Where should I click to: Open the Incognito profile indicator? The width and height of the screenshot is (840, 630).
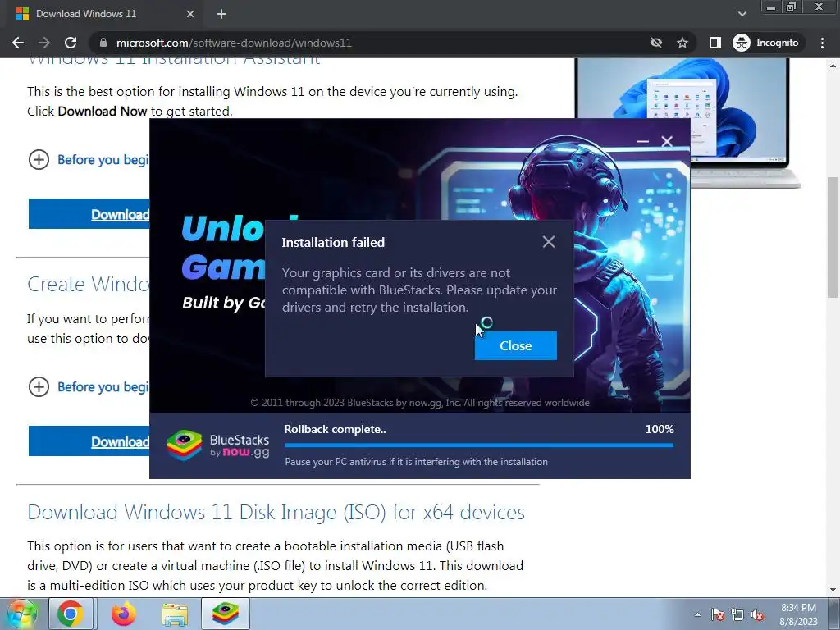[766, 43]
